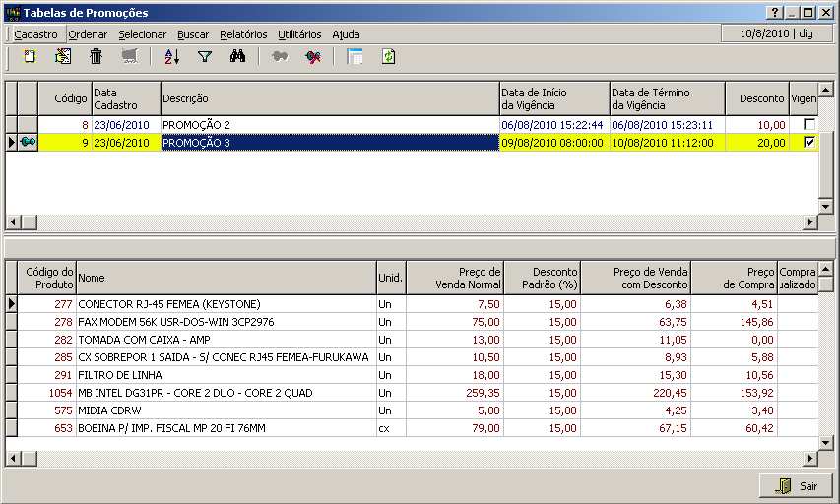
Task: Click the trash can delete icon
Action: click(96, 57)
